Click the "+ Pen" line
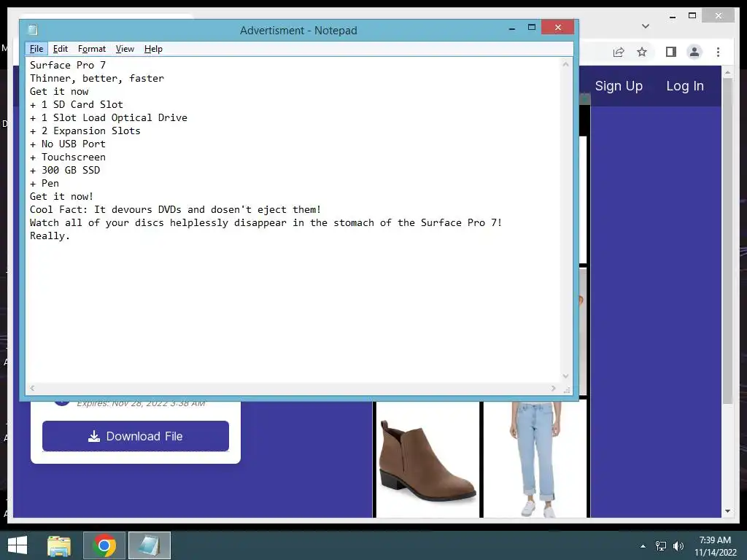This screenshot has width=747, height=560. [x=44, y=183]
